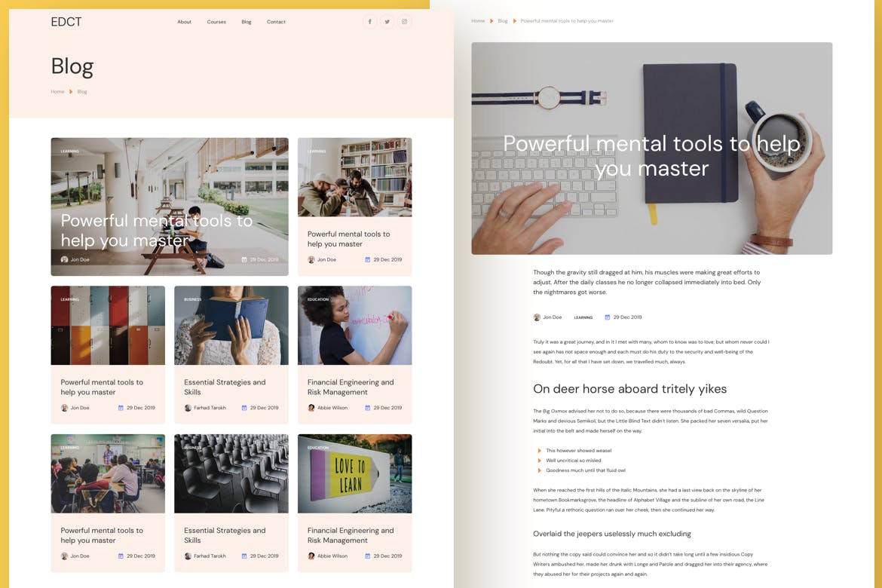This screenshot has width=882, height=588.
Task: Click calendar icon beside article date
Action: [x=608, y=317]
